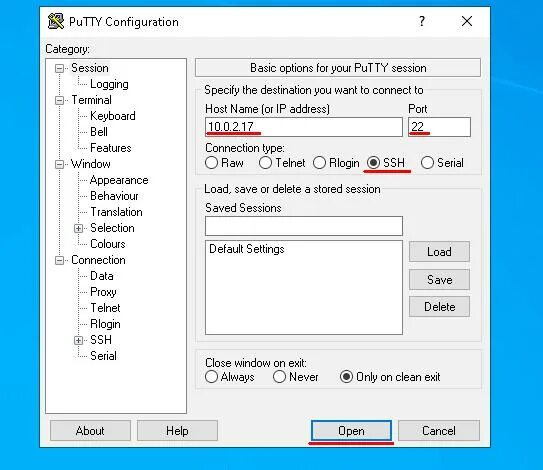Open the Data category
Screen dimensions: 543x470
(102, 276)
